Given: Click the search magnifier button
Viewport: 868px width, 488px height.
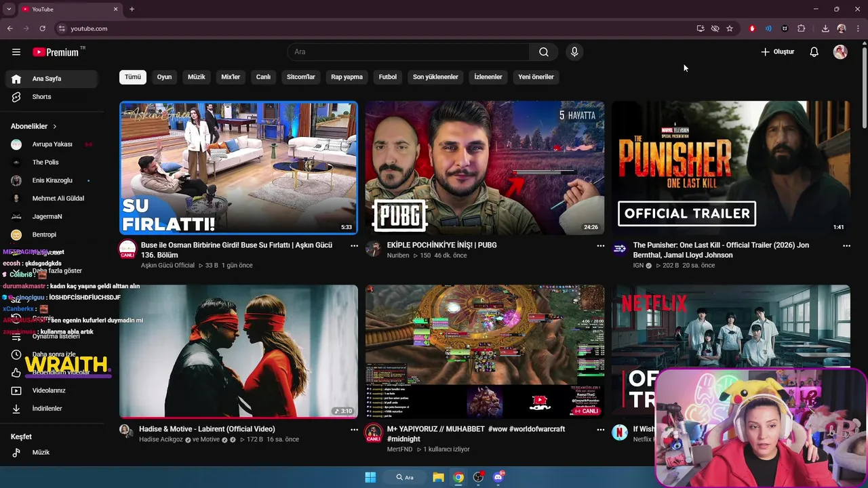Looking at the screenshot, I should click(544, 52).
